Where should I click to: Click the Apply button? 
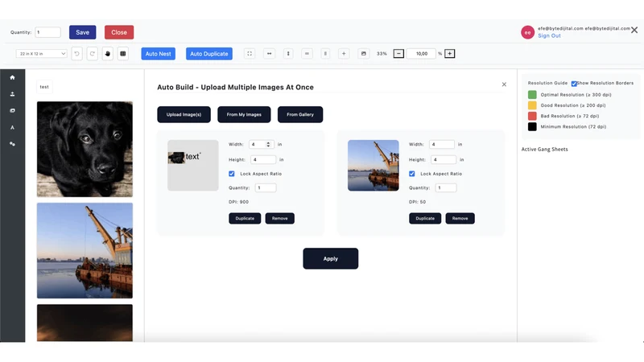point(331,258)
